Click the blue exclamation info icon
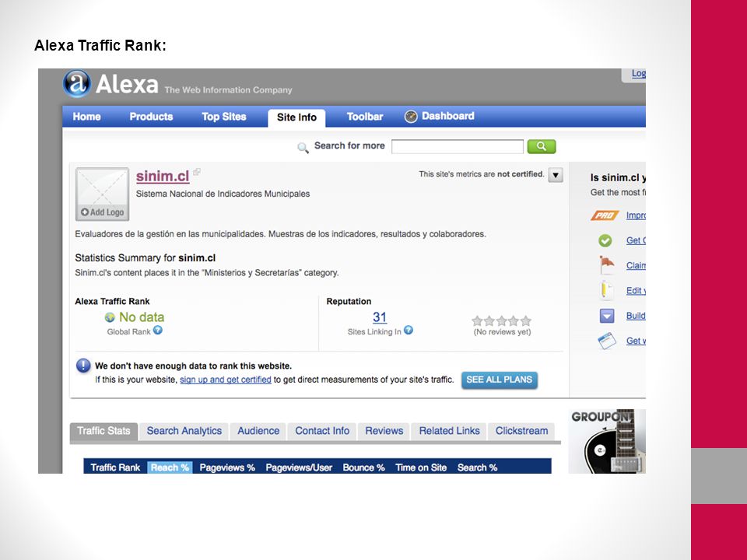The width and height of the screenshot is (747, 560). coord(83,366)
